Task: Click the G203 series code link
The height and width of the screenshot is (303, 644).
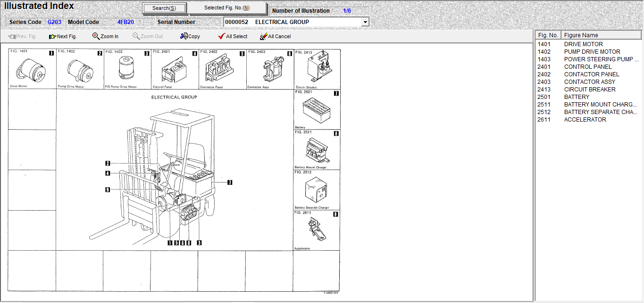Action: tap(54, 22)
